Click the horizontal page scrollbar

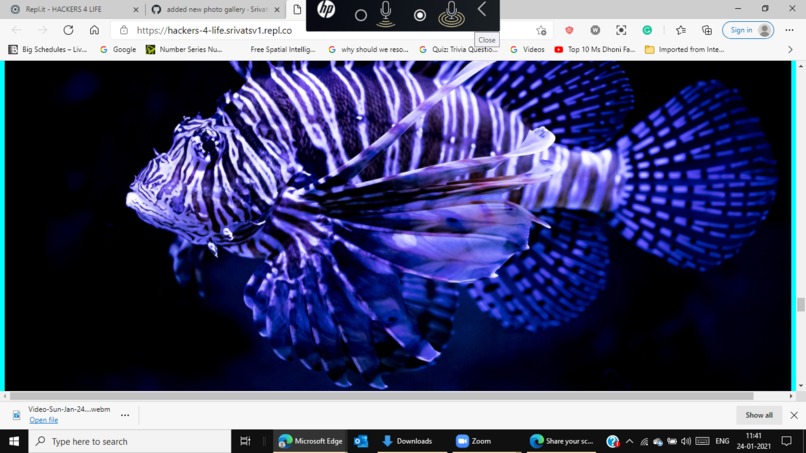[x=381, y=396]
